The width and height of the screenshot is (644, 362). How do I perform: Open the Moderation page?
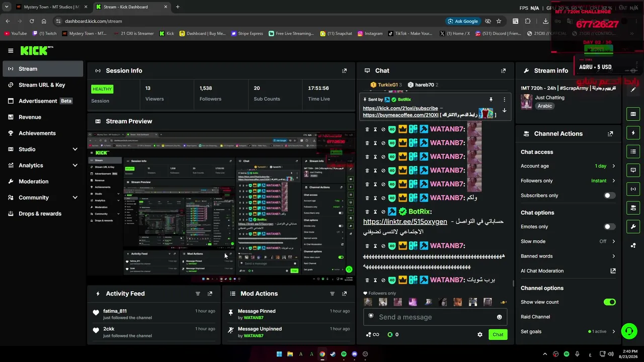[x=43, y=182]
